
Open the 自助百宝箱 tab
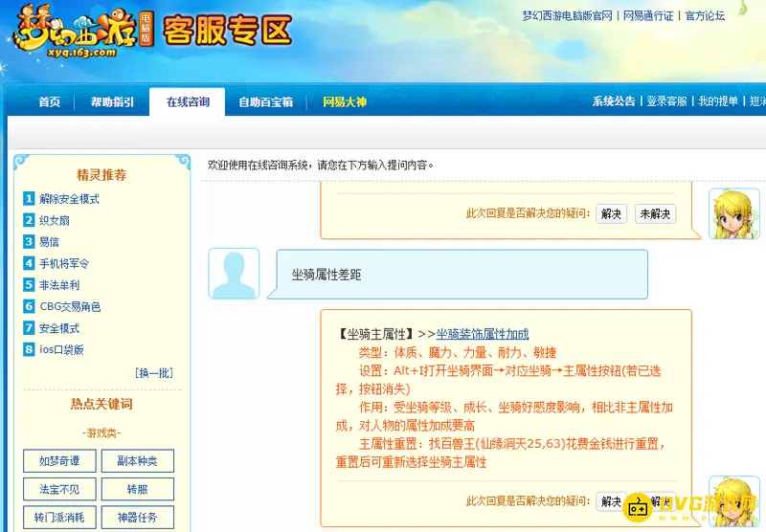coord(265,102)
